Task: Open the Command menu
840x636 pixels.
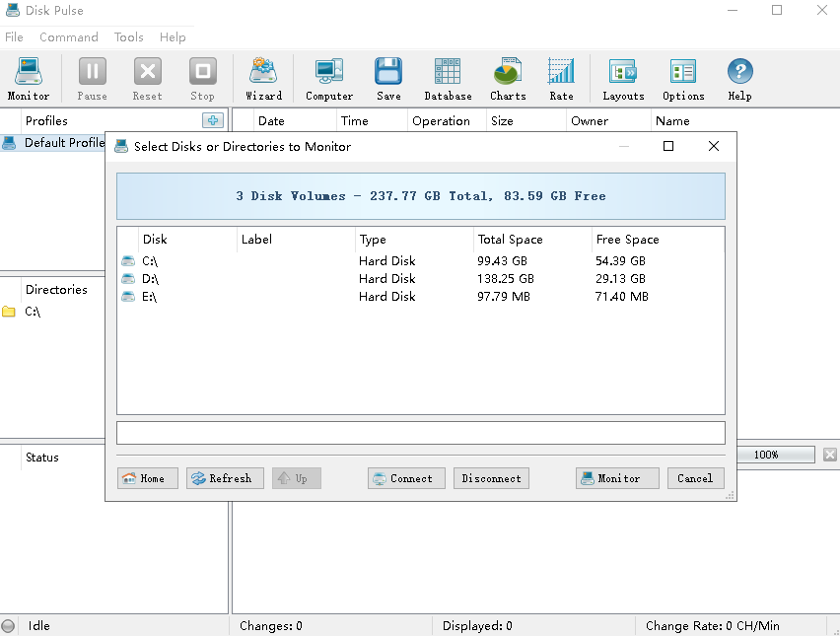Action: point(69,37)
